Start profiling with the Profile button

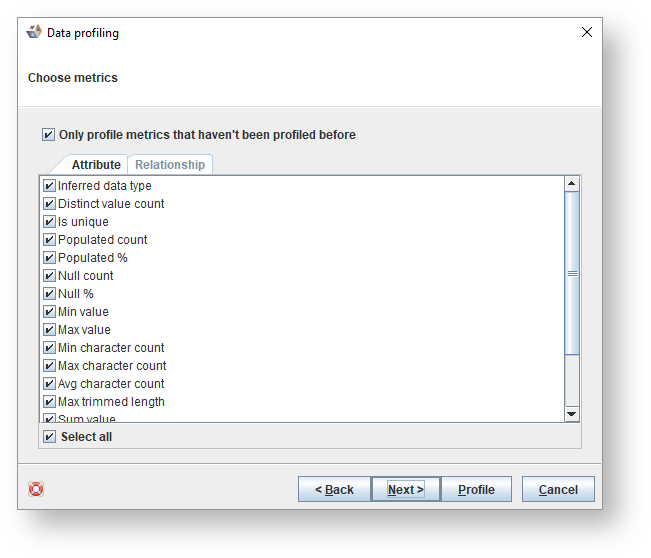pyautogui.click(x=476, y=489)
